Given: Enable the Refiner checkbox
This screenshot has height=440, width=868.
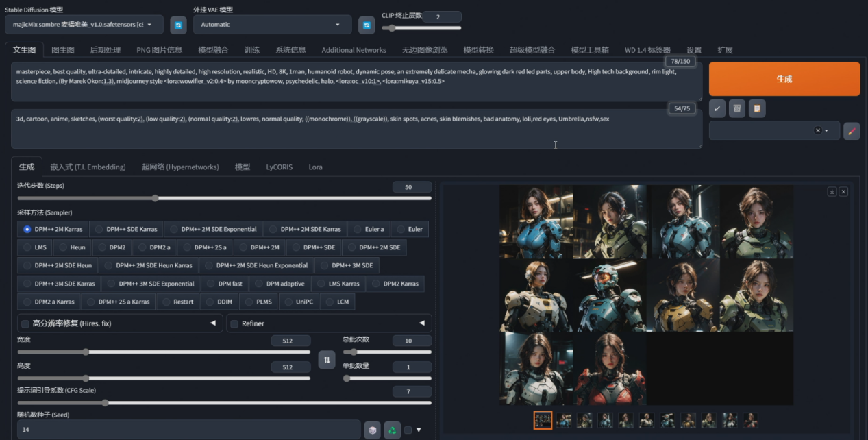Looking at the screenshot, I should [x=234, y=323].
